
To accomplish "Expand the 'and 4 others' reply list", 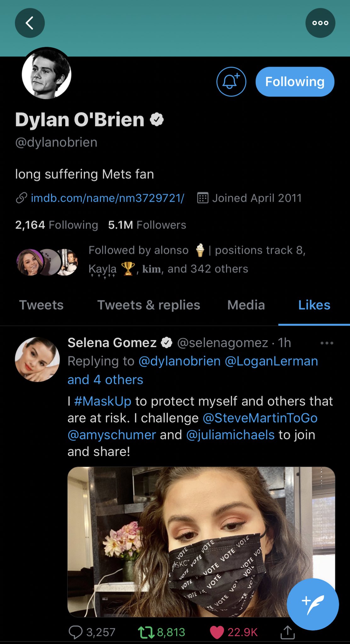I will click(x=105, y=380).
